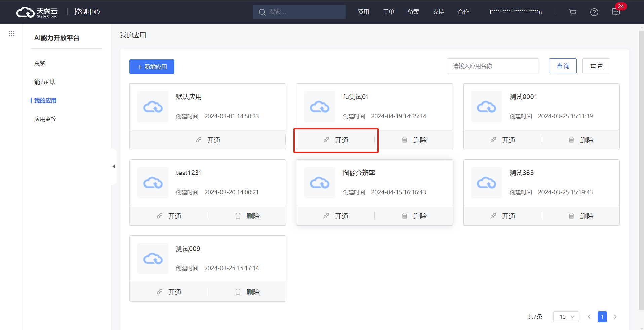Go to the next page arrow
This screenshot has height=330, width=644.
click(x=615, y=317)
